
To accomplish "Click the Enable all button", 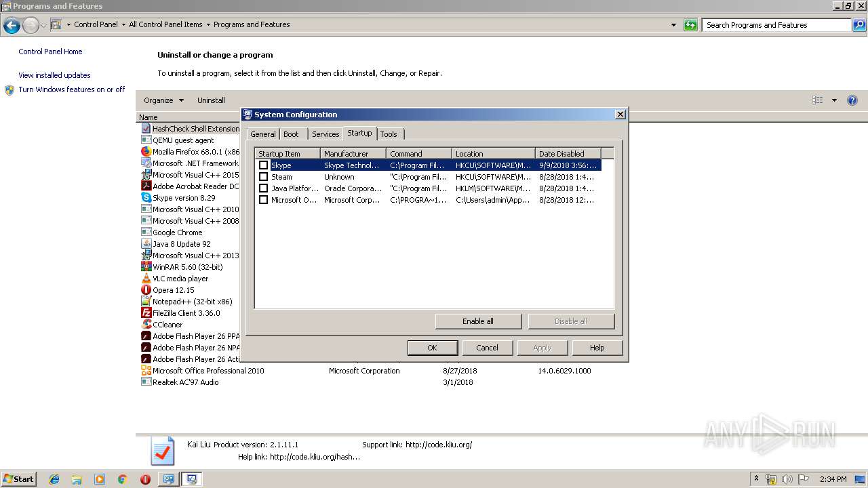I will tap(478, 321).
